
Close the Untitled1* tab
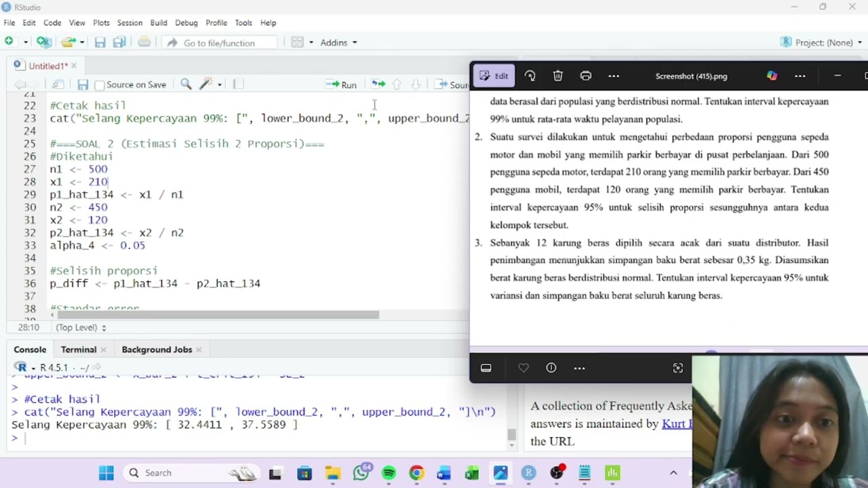[74, 66]
